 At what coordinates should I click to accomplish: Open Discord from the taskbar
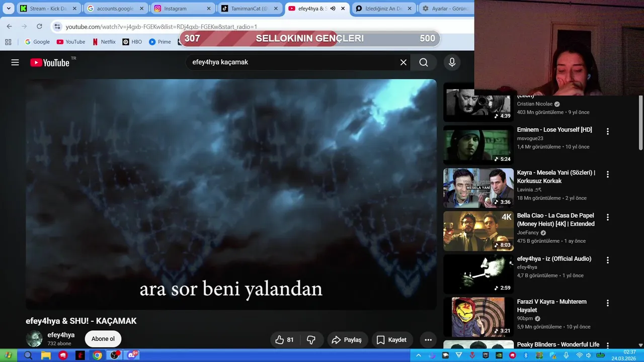click(132, 355)
